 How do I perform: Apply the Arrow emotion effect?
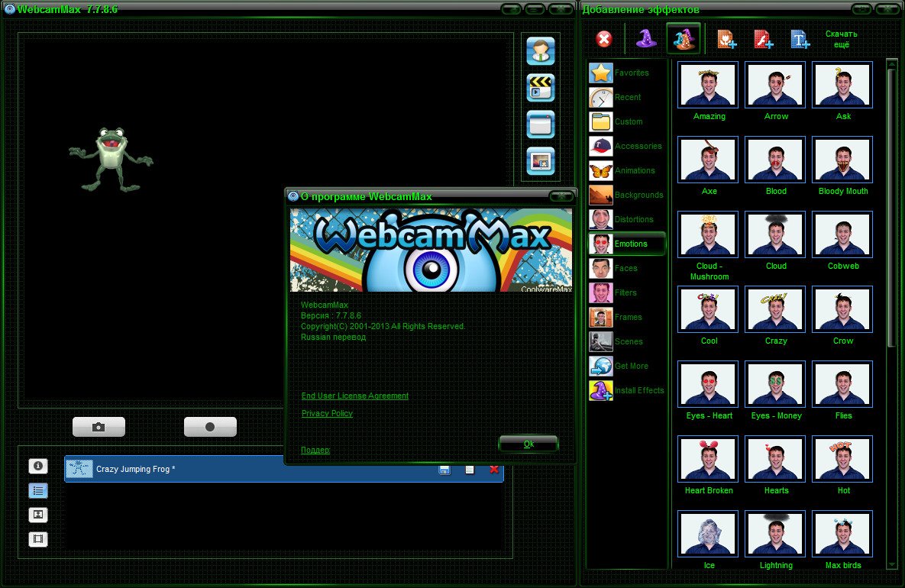(775, 85)
